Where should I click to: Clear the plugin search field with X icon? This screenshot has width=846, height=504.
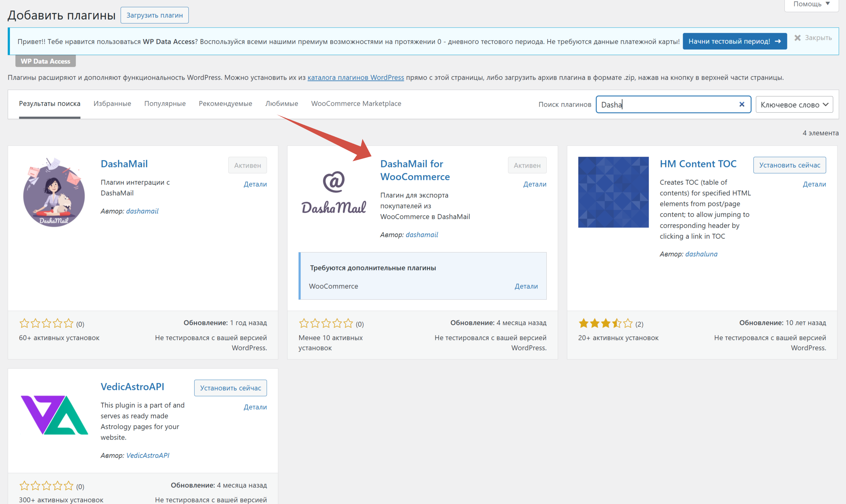click(742, 105)
